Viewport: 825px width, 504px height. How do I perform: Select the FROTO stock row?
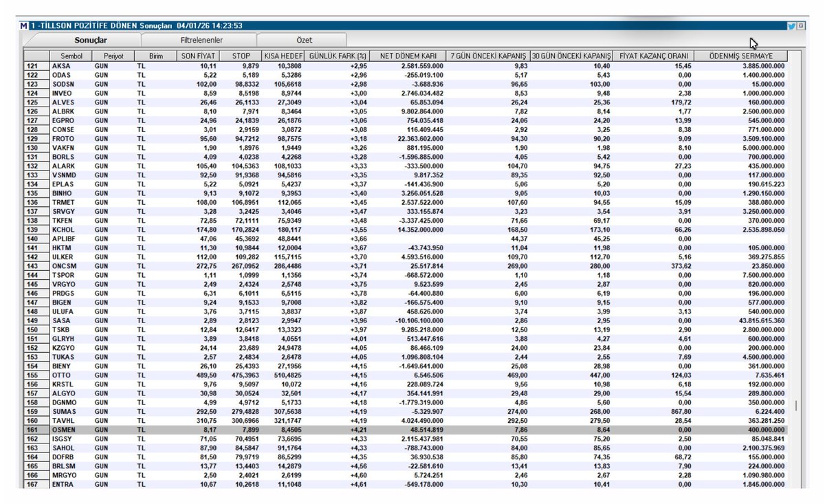click(62, 139)
